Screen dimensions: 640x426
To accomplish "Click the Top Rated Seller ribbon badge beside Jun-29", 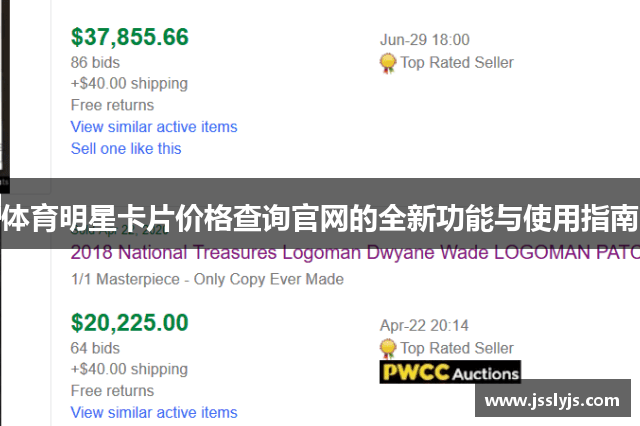I will (387, 63).
